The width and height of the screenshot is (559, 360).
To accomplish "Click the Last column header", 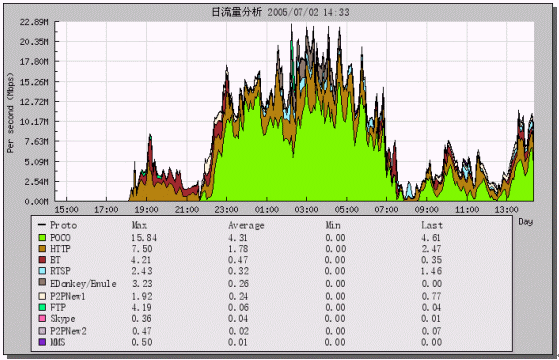I will [432, 225].
